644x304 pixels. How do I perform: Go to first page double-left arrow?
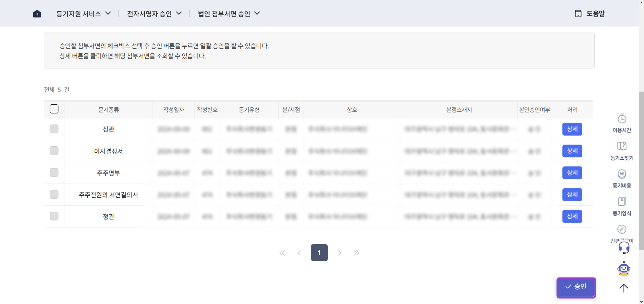tap(282, 253)
